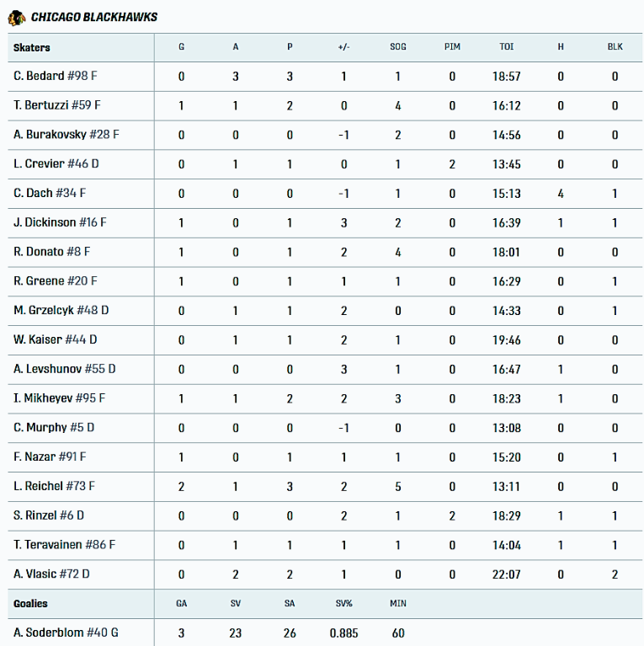Open I. Mikheyev #95 player link
Screen dimensions: 644x646
point(60,399)
